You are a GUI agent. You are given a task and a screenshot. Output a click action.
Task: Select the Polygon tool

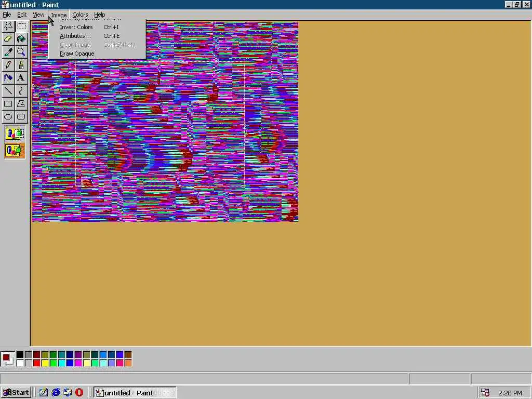pos(21,104)
